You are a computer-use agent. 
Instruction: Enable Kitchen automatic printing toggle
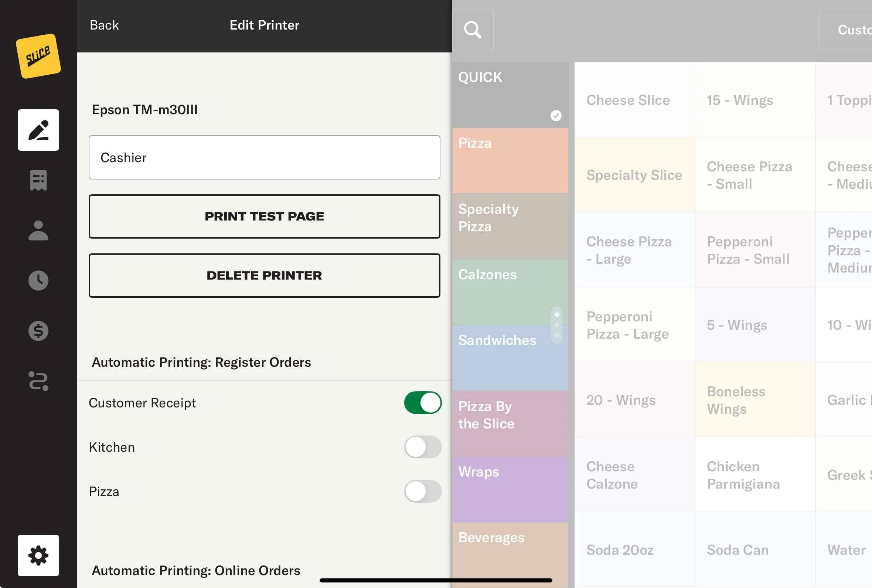423,447
